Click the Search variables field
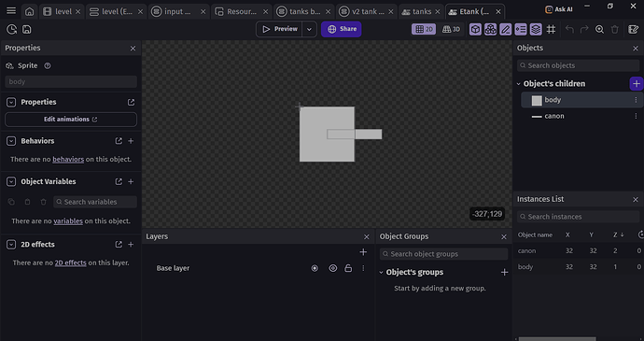This screenshot has height=341, width=644. coord(95,202)
